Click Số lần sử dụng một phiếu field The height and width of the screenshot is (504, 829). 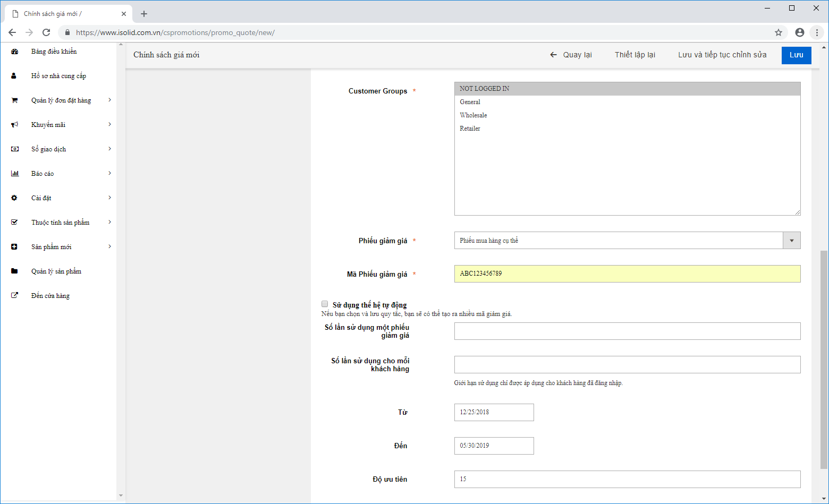(627, 331)
